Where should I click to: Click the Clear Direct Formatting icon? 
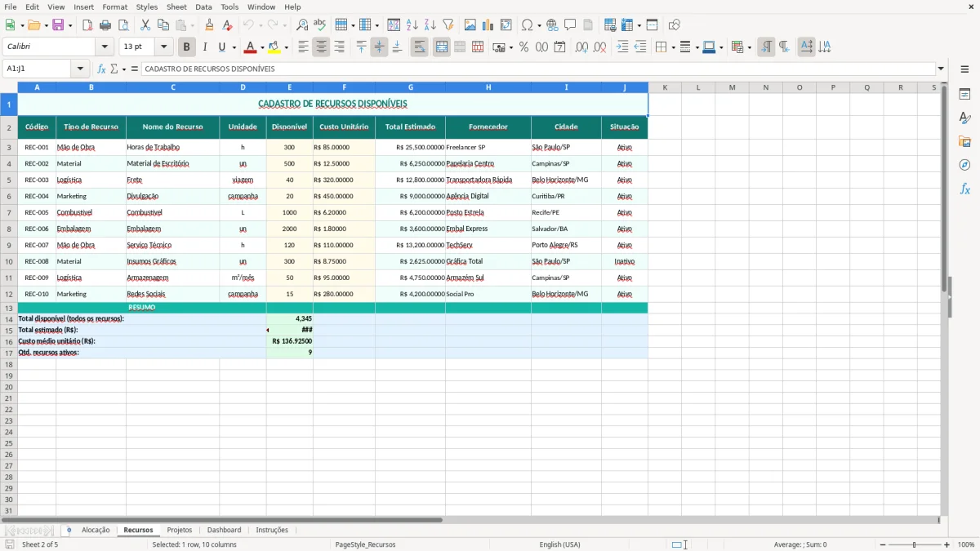[x=228, y=25]
